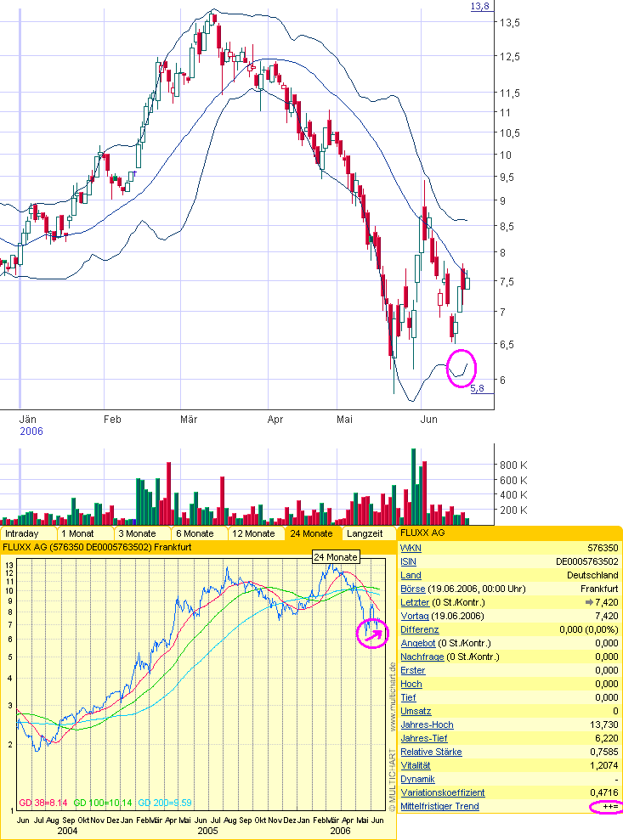Screen dimensions: 623x840
Task: Click the Differenz value 0,000 (0,00%)
Action: (x=589, y=629)
